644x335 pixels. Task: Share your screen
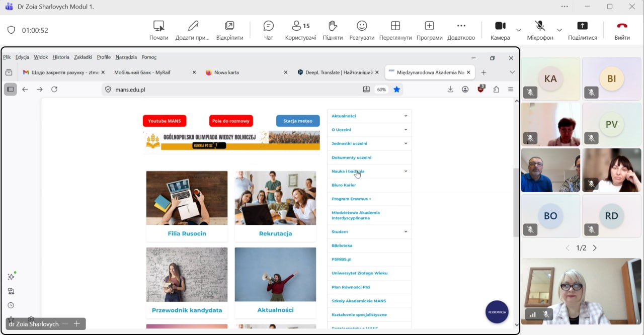[582, 30]
